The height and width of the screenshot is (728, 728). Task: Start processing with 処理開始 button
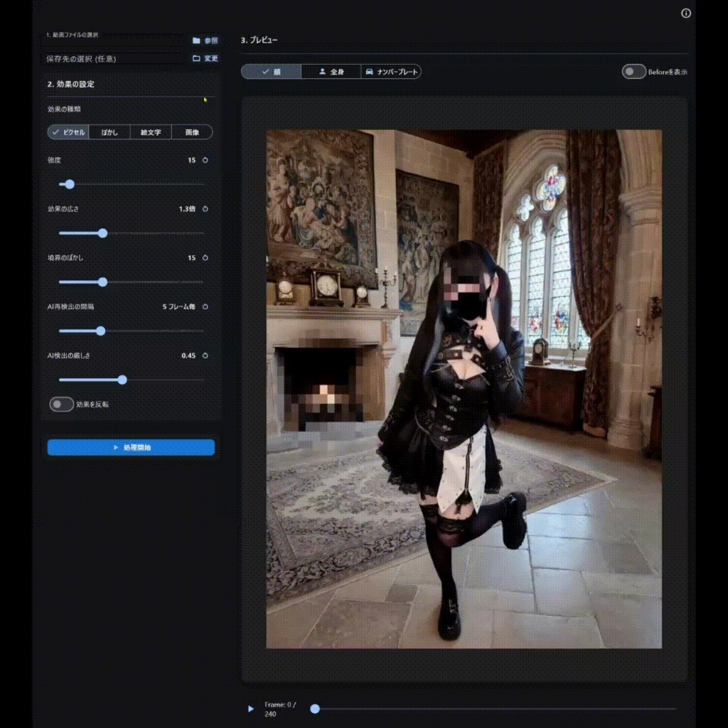pos(131,448)
